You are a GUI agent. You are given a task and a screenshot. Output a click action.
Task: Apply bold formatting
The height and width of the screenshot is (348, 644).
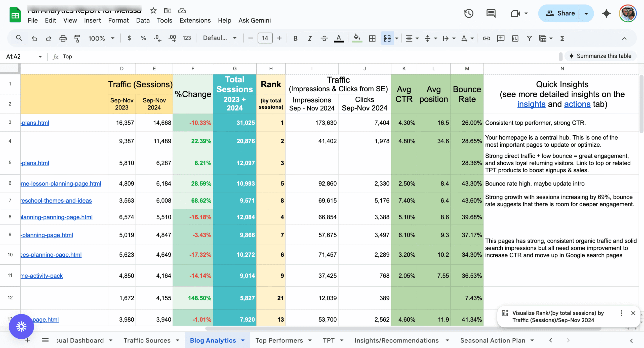[295, 38]
